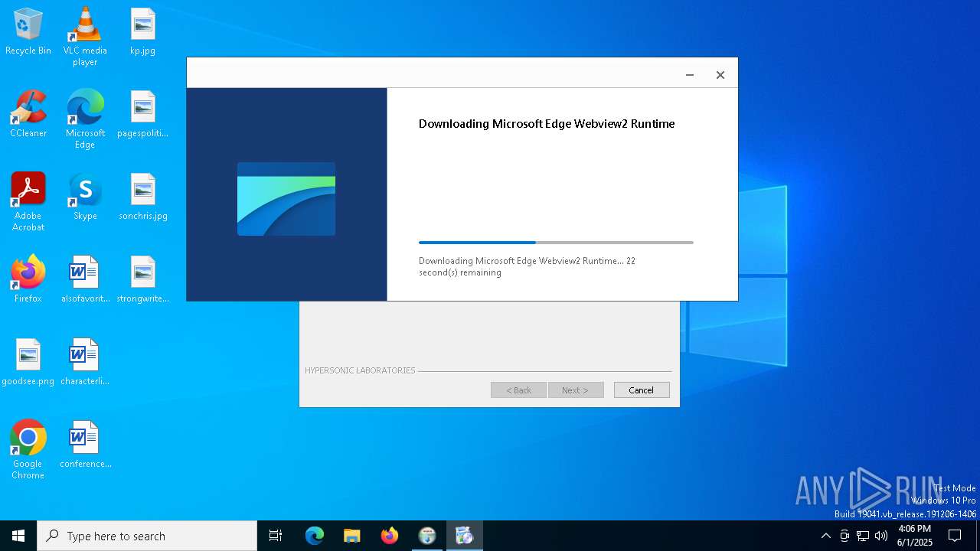This screenshot has height=551, width=980.
Task: Click the Webview2 download progress bar
Action: point(556,243)
